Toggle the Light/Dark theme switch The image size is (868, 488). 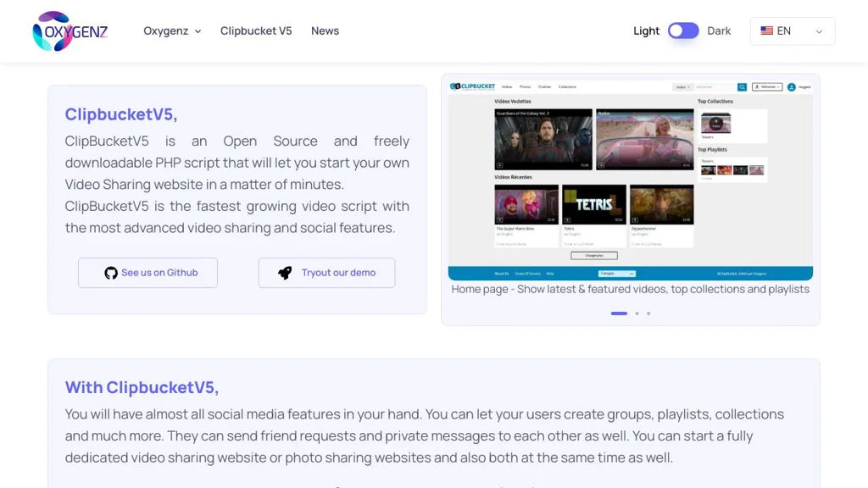point(683,30)
